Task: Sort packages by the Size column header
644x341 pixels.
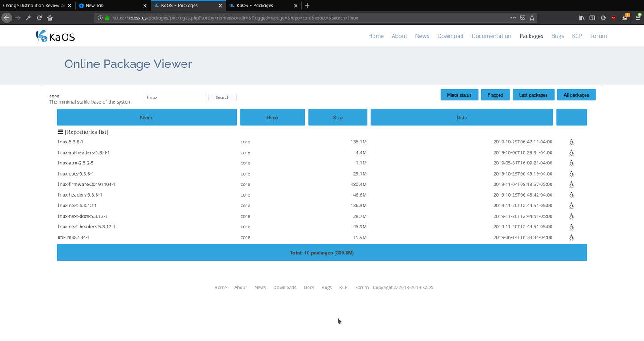Action: coord(338,118)
